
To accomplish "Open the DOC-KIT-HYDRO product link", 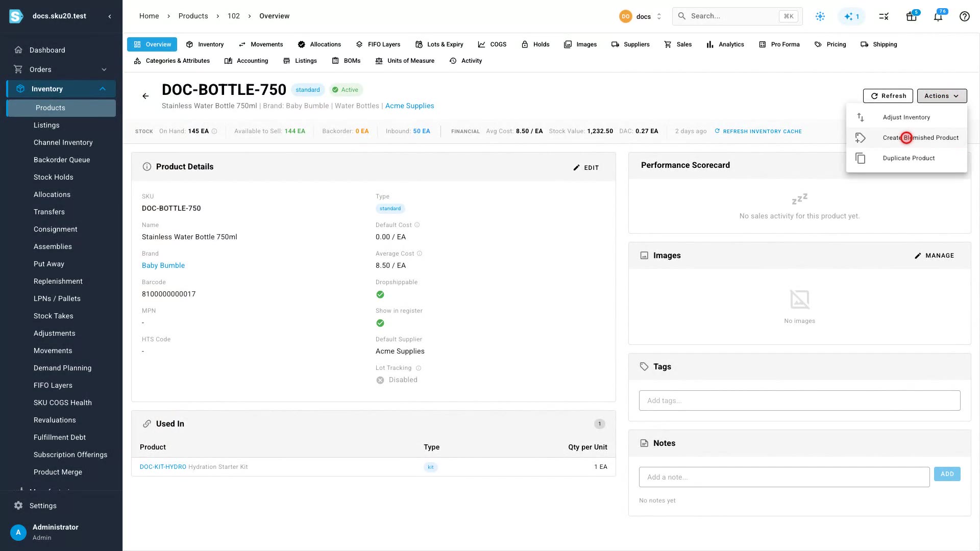I will click(163, 467).
